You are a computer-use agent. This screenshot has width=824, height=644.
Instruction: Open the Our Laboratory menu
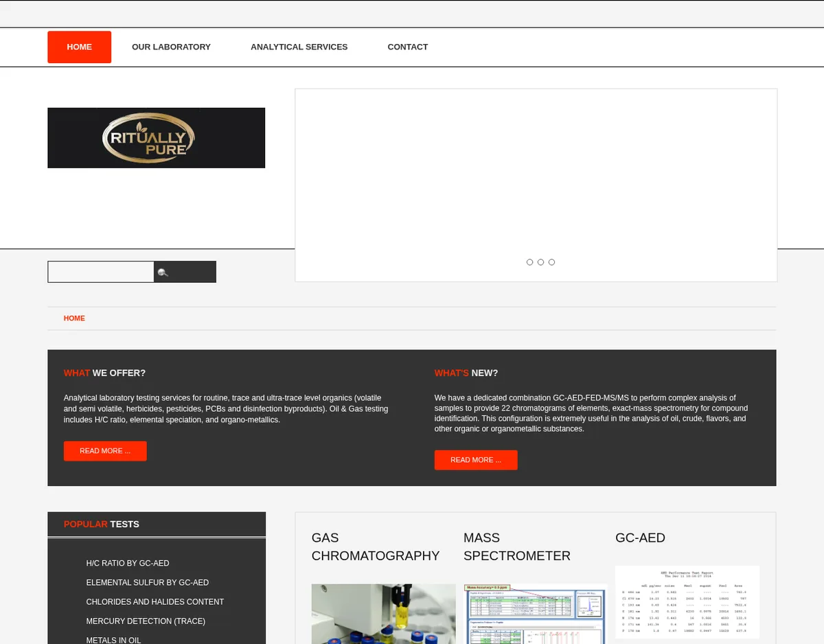171,47
